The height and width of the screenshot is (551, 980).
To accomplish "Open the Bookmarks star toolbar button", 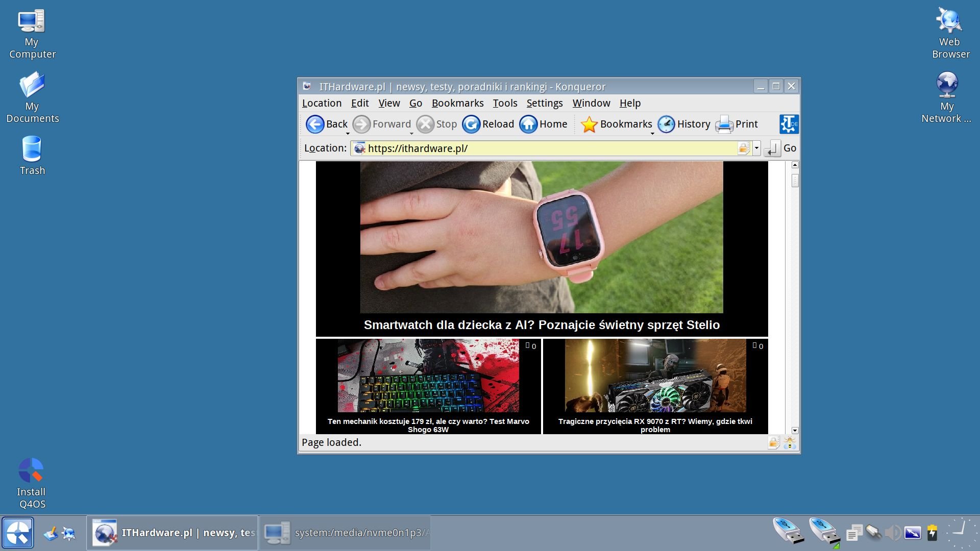I will 616,124.
